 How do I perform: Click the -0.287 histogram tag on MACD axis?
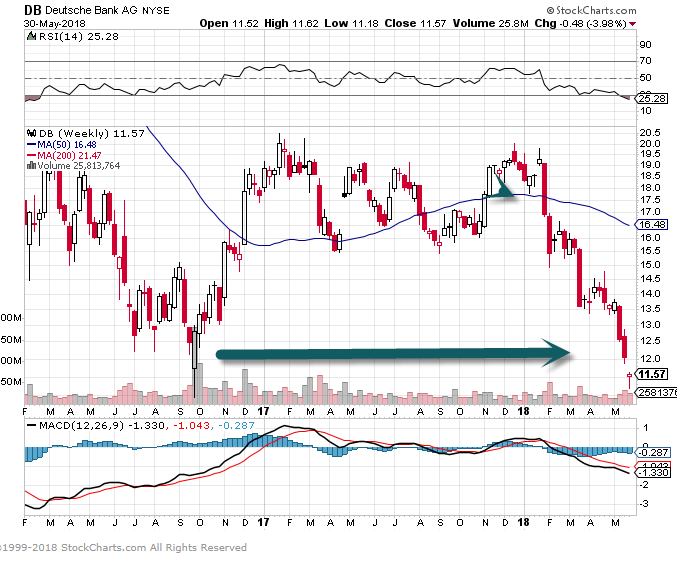pos(653,453)
